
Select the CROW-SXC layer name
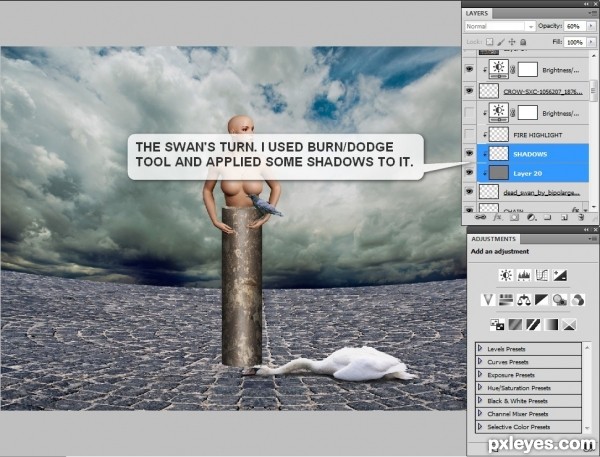543,91
